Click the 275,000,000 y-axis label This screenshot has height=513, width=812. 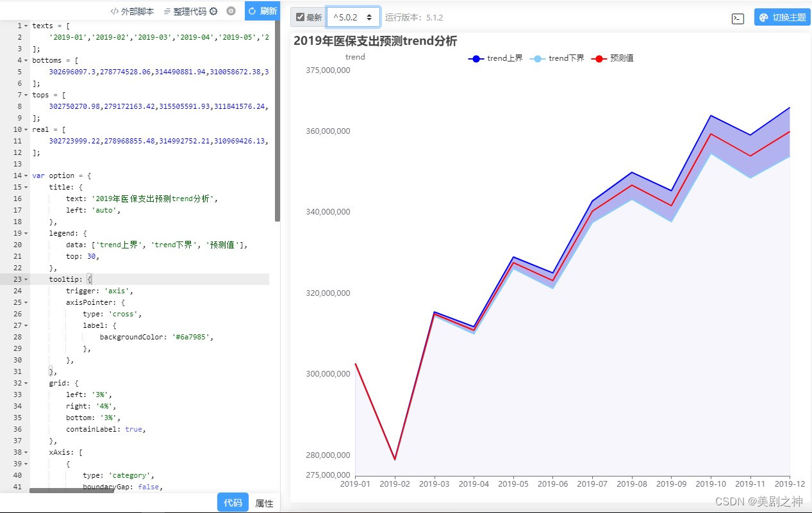328,475
